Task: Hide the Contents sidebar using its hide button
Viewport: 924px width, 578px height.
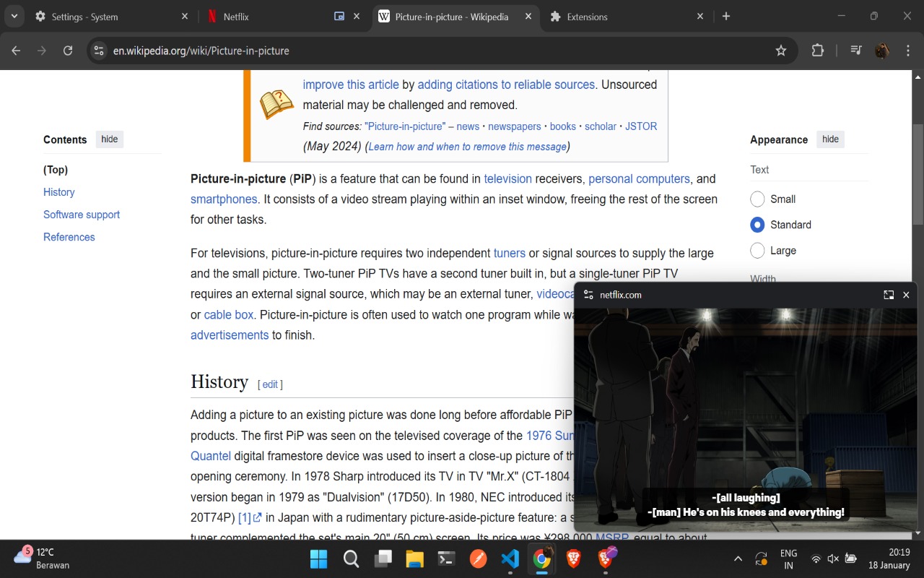Action: (109, 139)
